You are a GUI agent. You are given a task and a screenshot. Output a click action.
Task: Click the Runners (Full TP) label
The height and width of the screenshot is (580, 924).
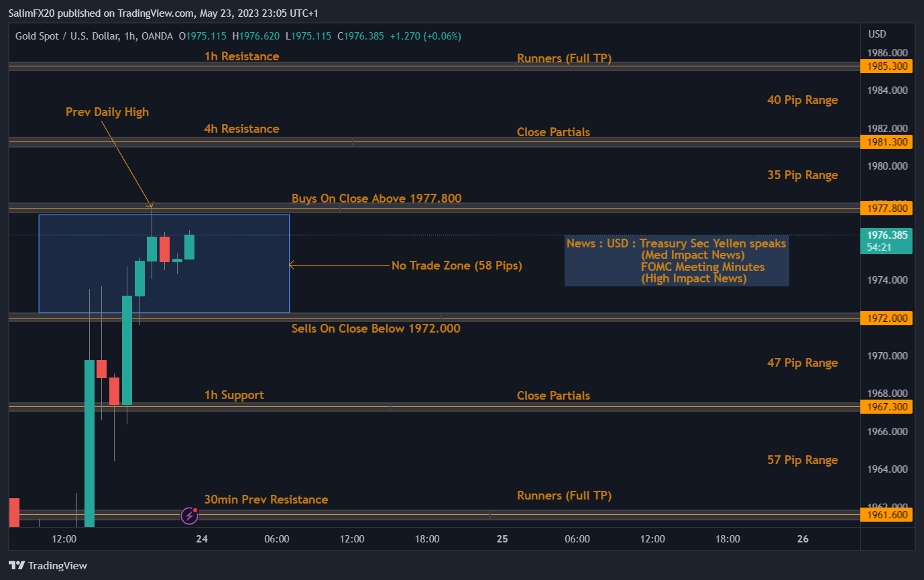pos(564,58)
